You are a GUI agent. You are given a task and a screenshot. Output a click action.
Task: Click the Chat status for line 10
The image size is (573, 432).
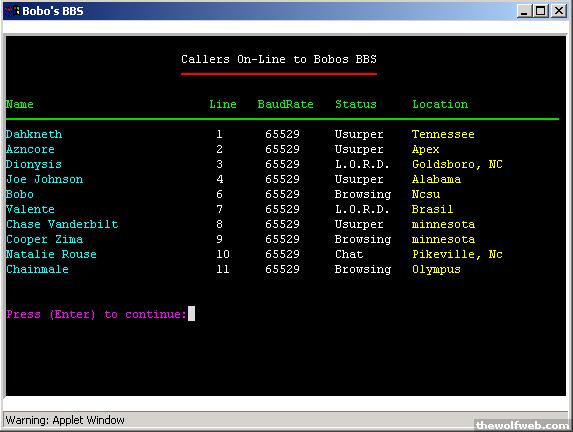349,254
